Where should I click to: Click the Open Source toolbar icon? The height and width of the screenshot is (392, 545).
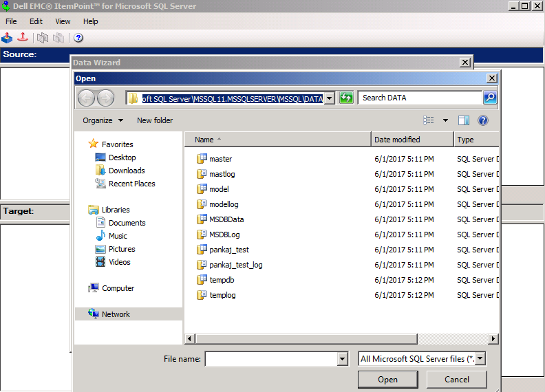[x=7, y=38]
